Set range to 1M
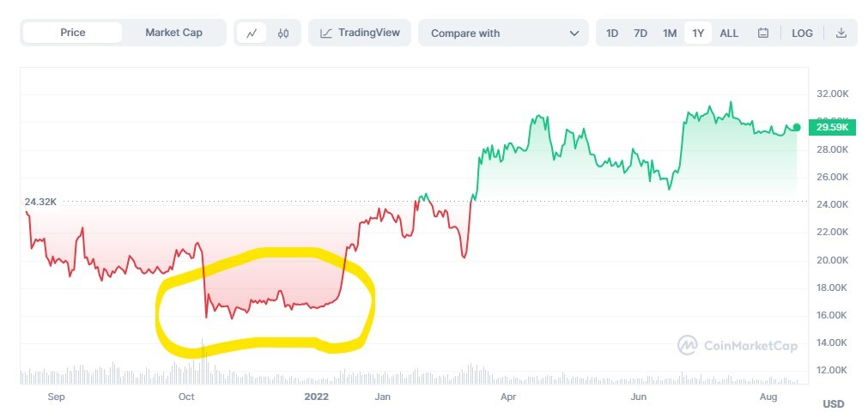The width and height of the screenshot is (868, 418). (x=670, y=33)
